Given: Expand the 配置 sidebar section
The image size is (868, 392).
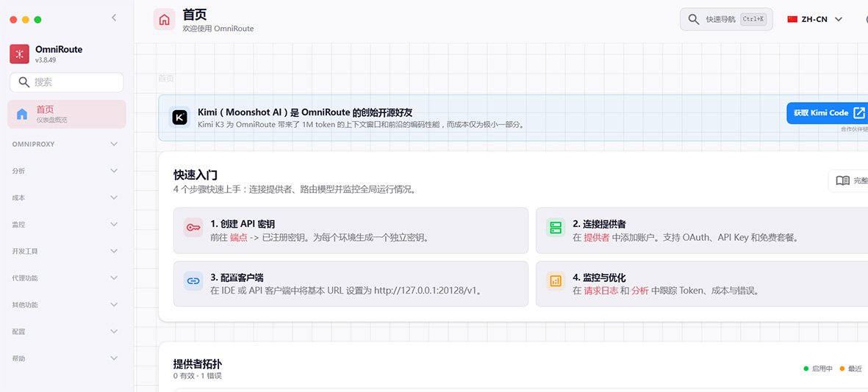Looking at the screenshot, I should pos(66,331).
